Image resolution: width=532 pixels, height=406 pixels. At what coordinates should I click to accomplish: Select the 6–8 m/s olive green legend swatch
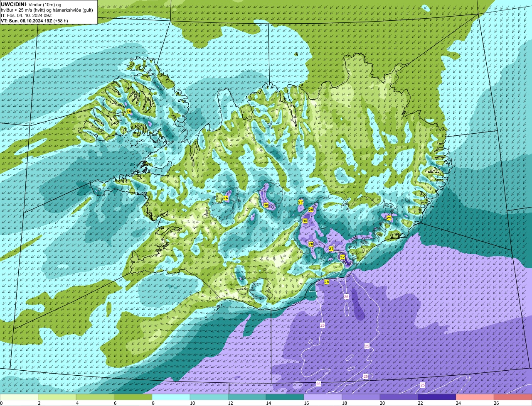pos(133,397)
